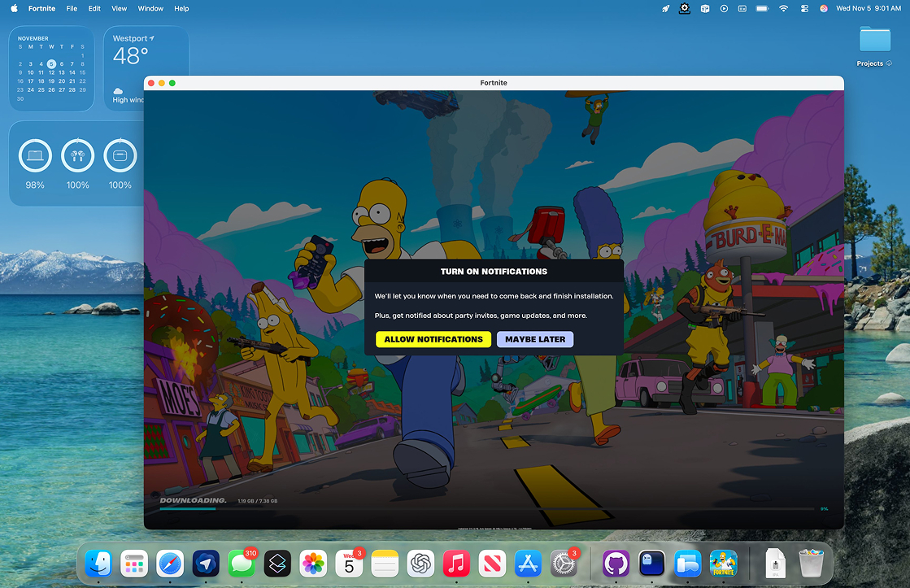This screenshot has width=910, height=588.
Task: Open the Window menu in the menu bar
Action: (x=150, y=8)
